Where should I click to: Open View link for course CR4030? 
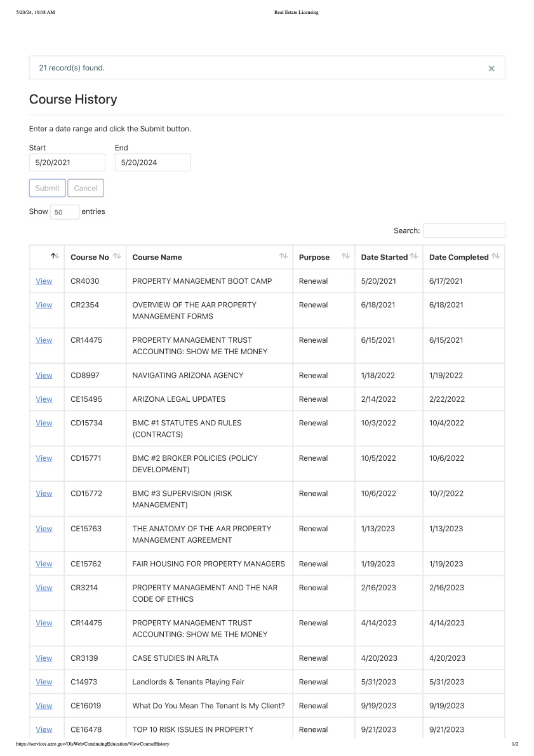(44, 281)
